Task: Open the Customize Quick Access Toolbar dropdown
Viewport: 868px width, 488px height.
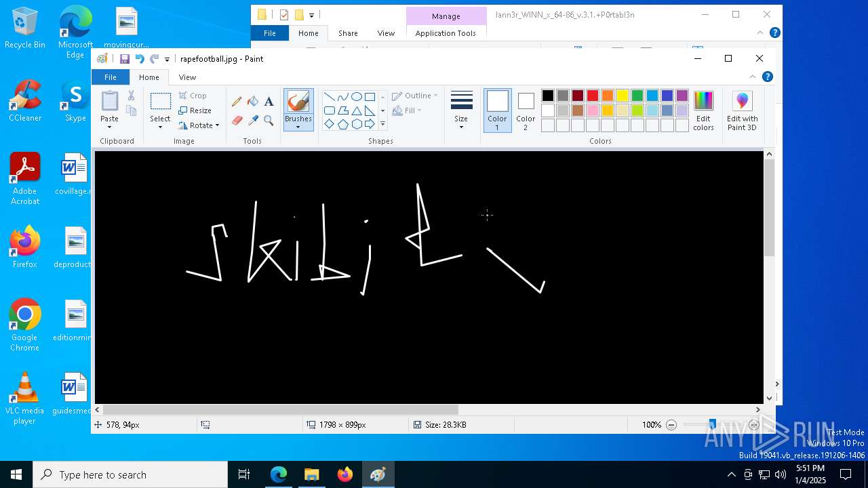Action: pos(167,60)
